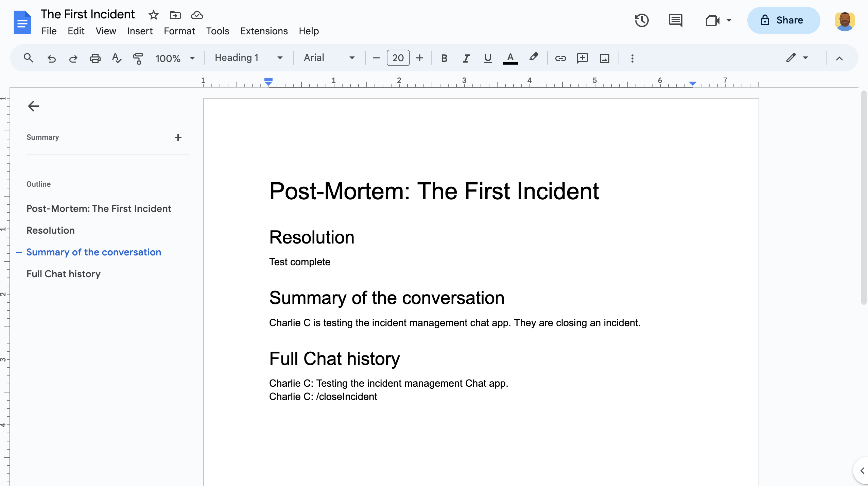Click the Bold formatting icon
This screenshot has height=486, width=868.
(444, 58)
